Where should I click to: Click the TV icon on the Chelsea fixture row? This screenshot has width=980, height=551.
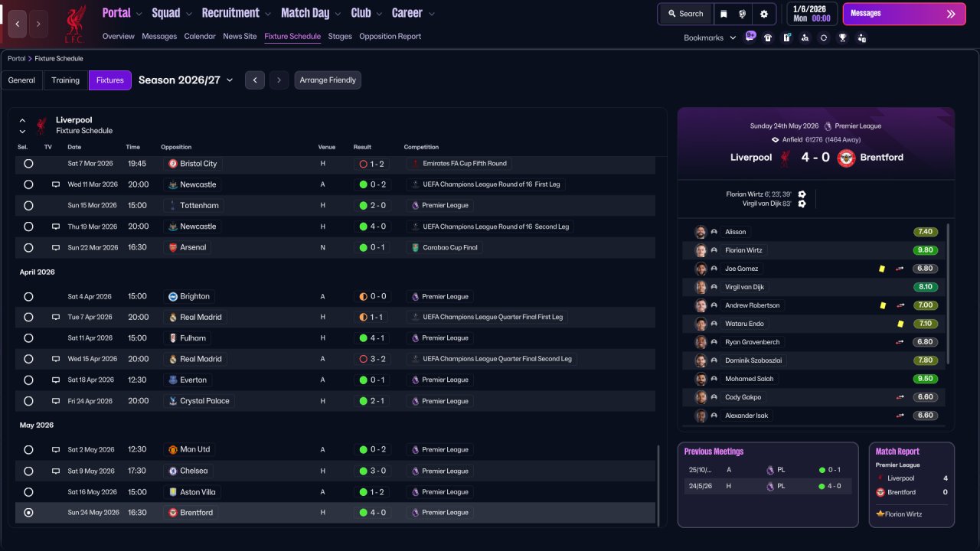coord(55,471)
